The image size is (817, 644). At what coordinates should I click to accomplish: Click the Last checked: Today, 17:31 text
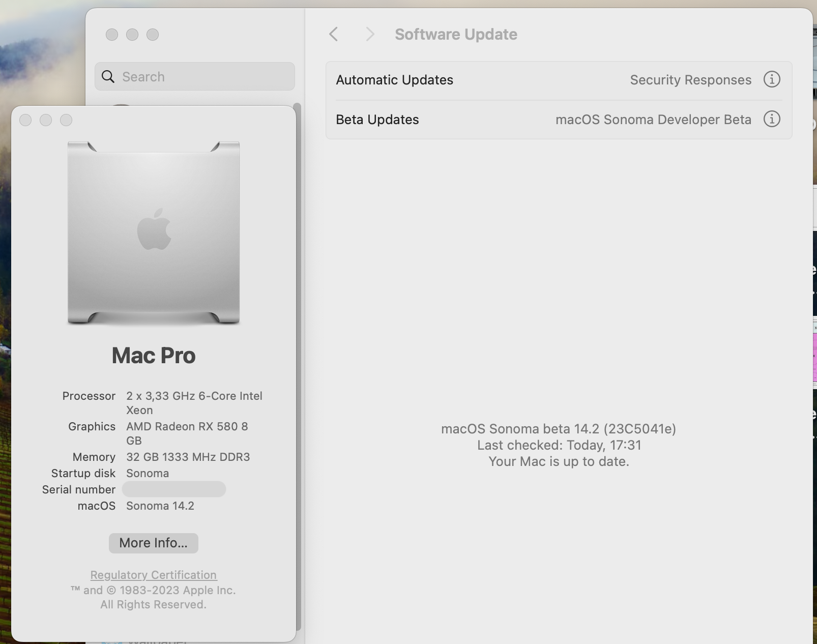559,445
